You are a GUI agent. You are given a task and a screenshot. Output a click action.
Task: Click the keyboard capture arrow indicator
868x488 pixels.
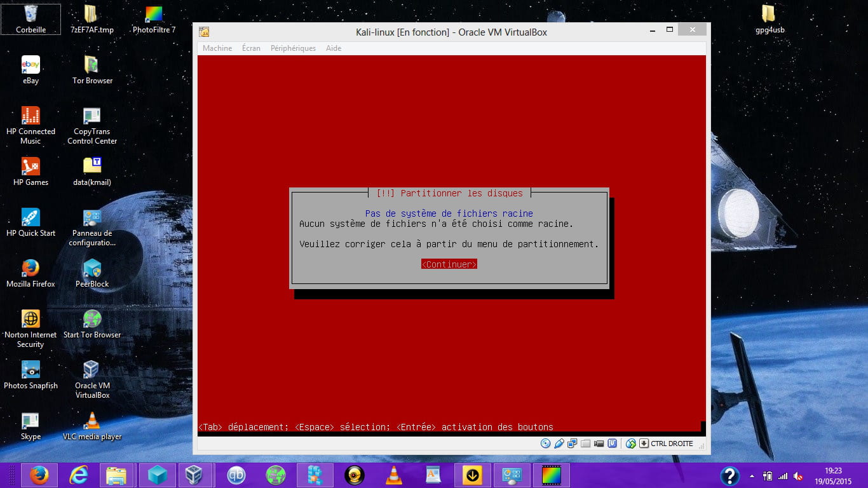[x=644, y=444]
